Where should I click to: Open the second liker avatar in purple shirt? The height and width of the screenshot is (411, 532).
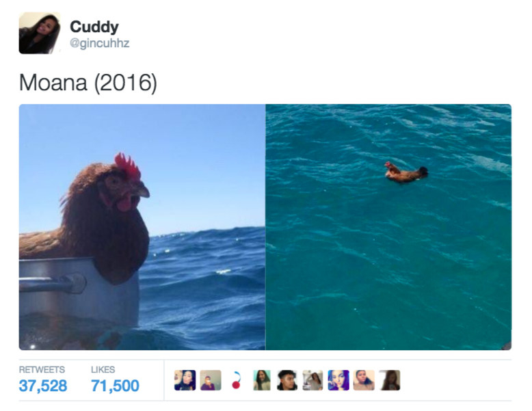tap(211, 380)
